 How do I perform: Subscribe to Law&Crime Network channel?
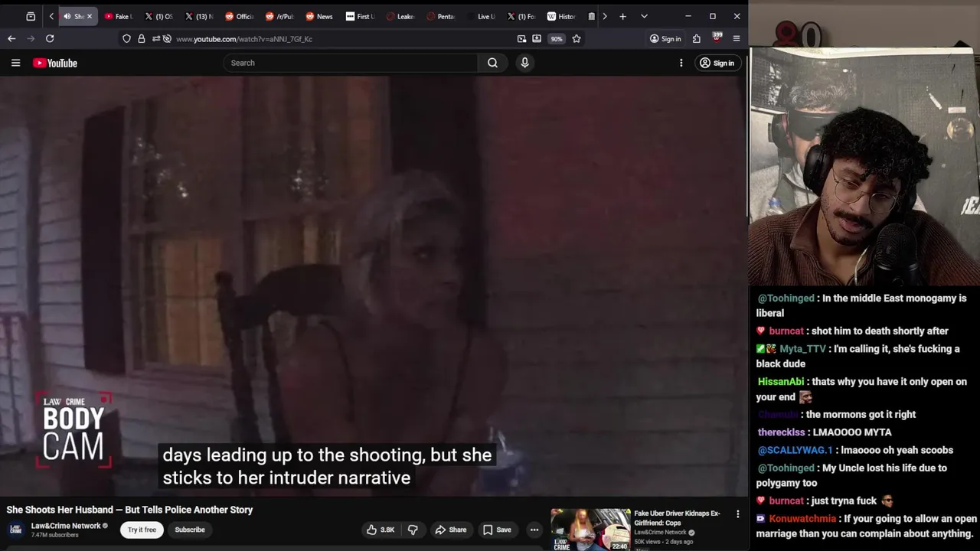190,530
